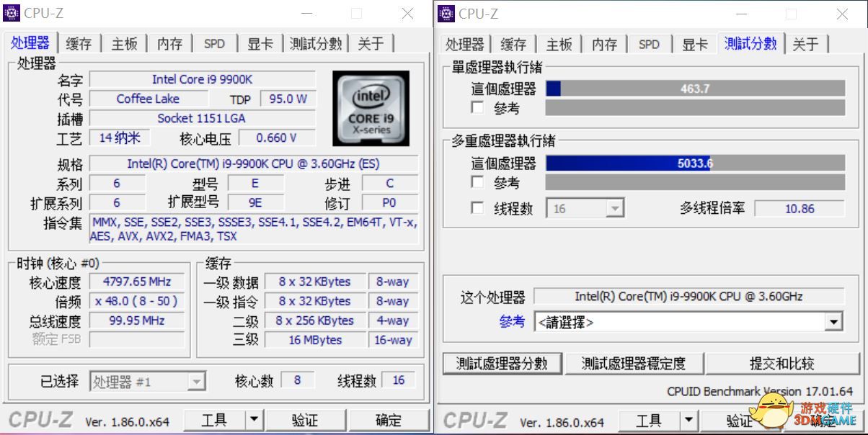Click the 这个处理器 name field in benchmark window
Viewport: 868px width, 435px height.
coord(688,296)
